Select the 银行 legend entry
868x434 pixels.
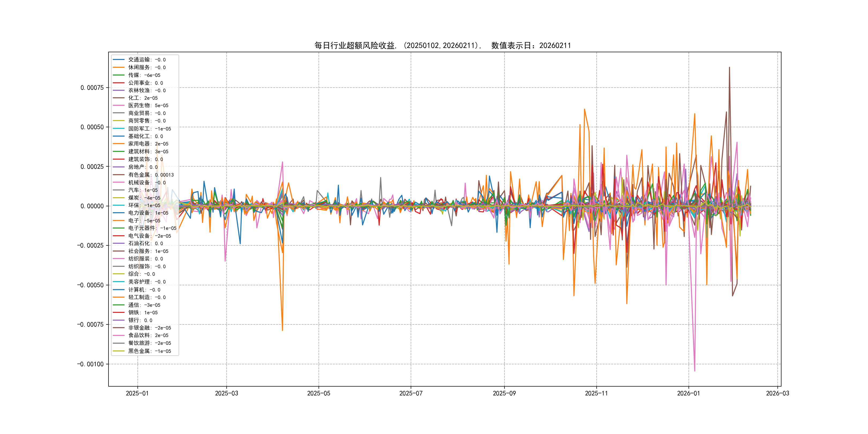[140, 320]
